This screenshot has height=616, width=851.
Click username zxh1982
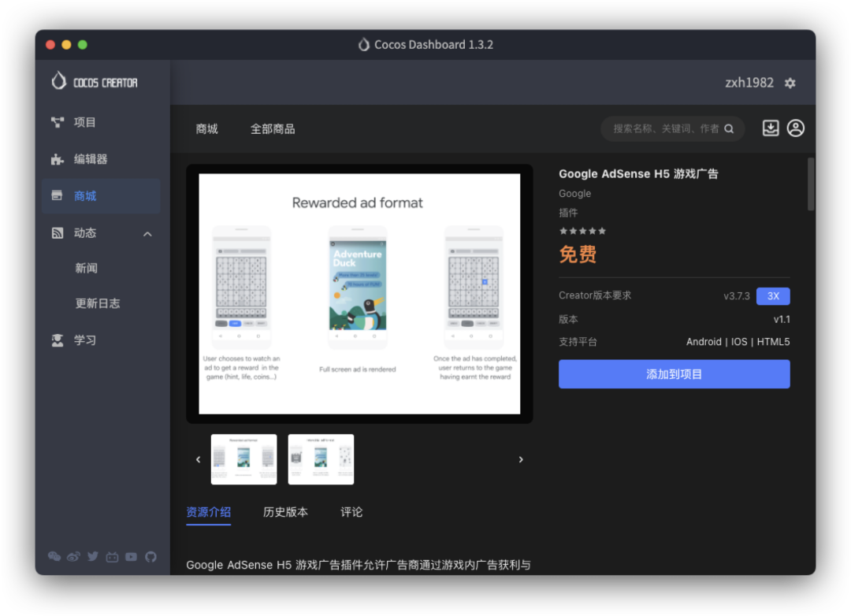(x=749, y=83)
